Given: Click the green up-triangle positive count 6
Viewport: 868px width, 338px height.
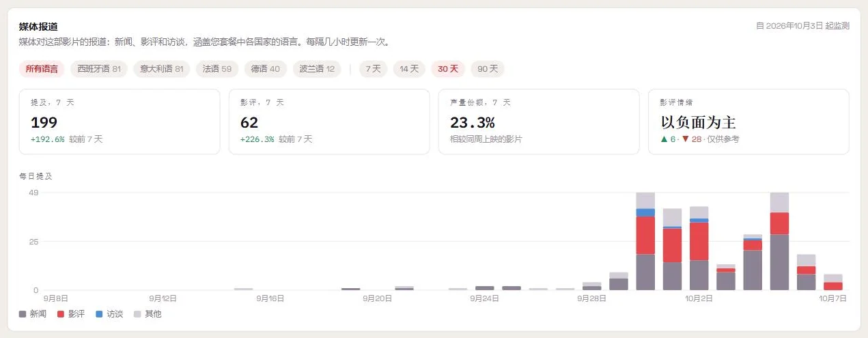Looking at the screenshot, I should [668, 139].
